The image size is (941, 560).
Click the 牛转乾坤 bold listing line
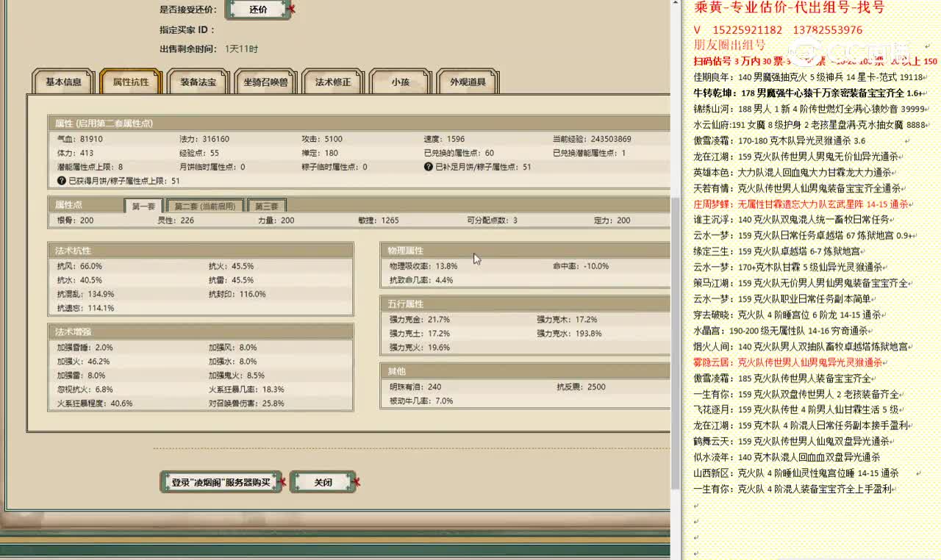808,93
